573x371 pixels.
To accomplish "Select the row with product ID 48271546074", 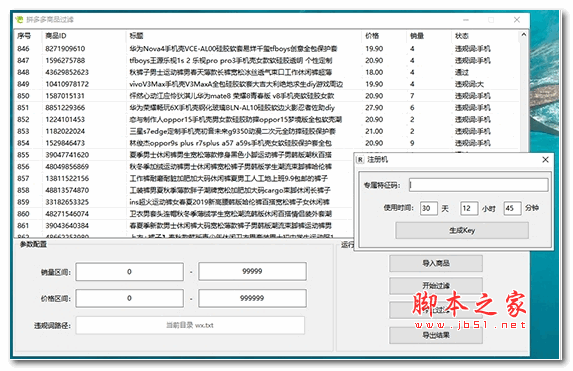I will 184,214.
